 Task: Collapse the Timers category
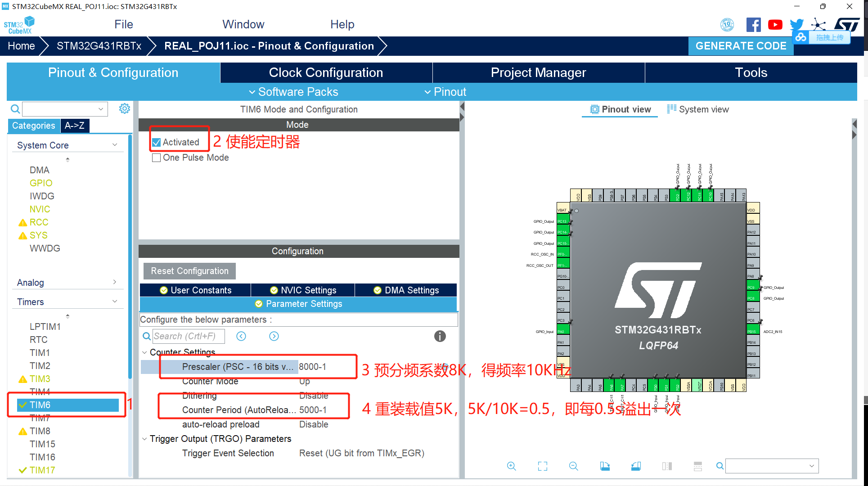click(115, 301)
